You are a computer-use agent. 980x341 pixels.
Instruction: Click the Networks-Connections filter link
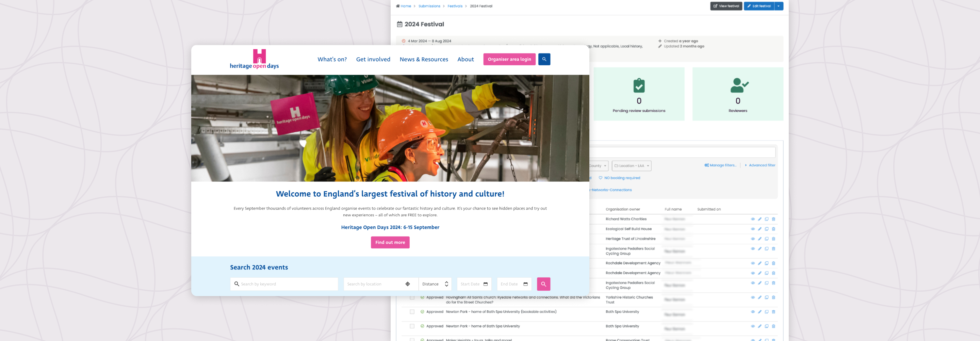click(x=611, y=190)
